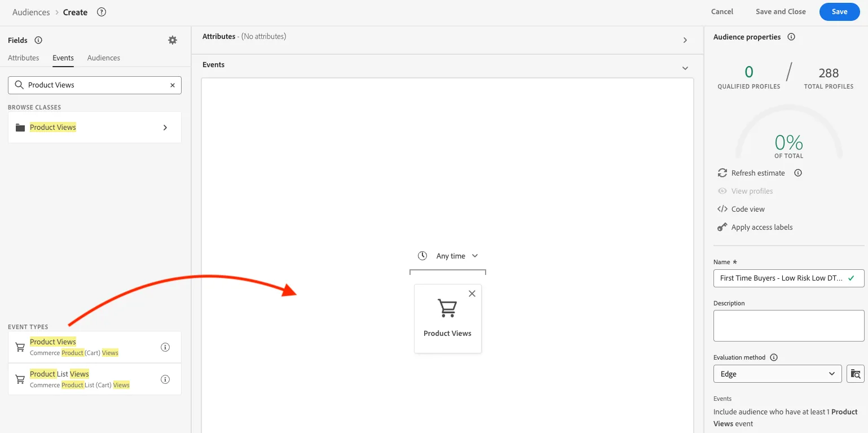Open Code view
The width and height of the screenshot is (868, 433).
pyautogui.click(x=741, y=209)
